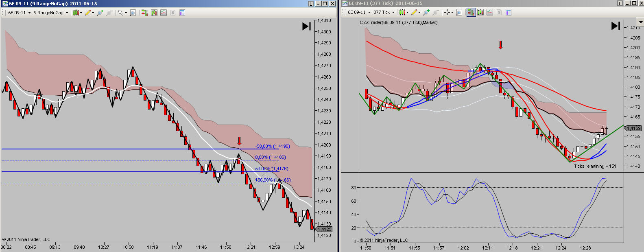
Task: Click oscillator level 20 label in lower panel
Action: coord(354,228)
